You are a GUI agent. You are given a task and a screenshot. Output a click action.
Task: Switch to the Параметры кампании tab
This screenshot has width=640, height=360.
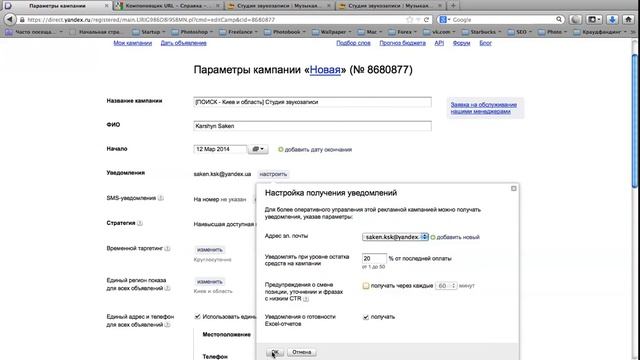pyautogui.click(x=56, y=6)
